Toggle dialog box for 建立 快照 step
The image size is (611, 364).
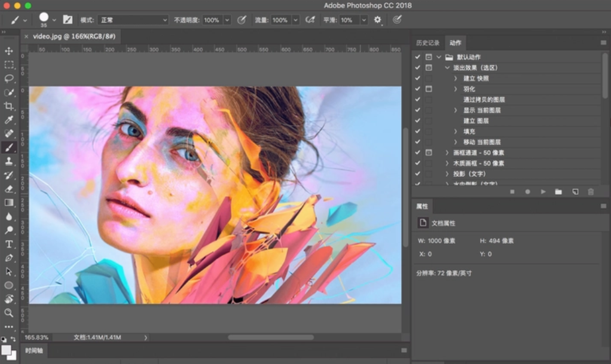pyautogui.click(x=429, y=78)
